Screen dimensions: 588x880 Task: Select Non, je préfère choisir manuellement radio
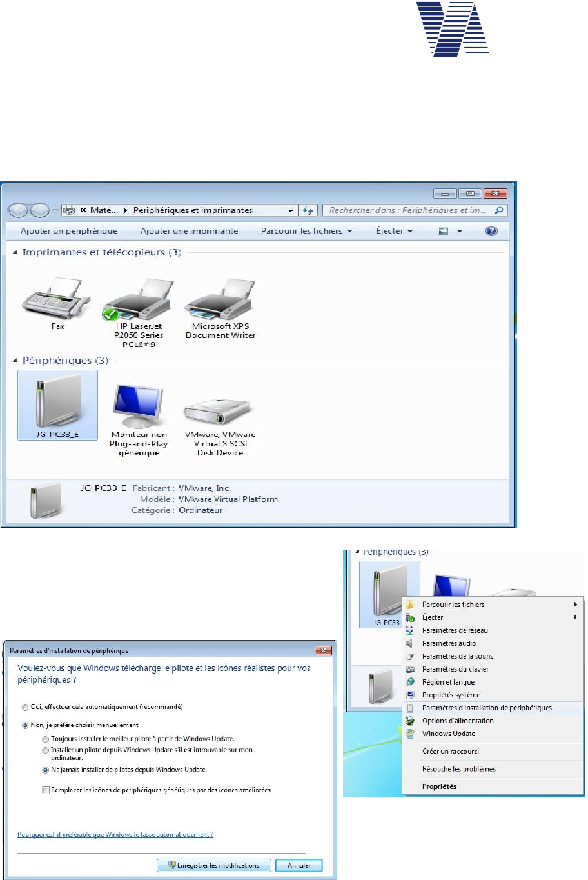click(25, 725)
